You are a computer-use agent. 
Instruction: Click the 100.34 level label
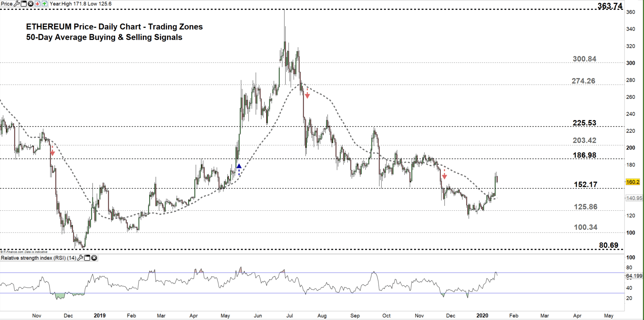point(586,227)
